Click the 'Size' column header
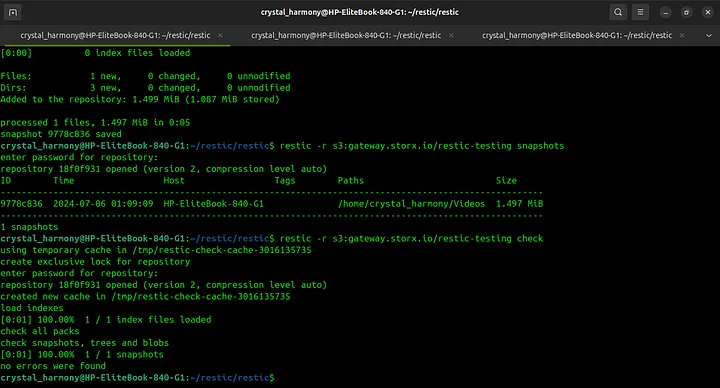Viewport: 720px width, 388px height. coord(506,180)
